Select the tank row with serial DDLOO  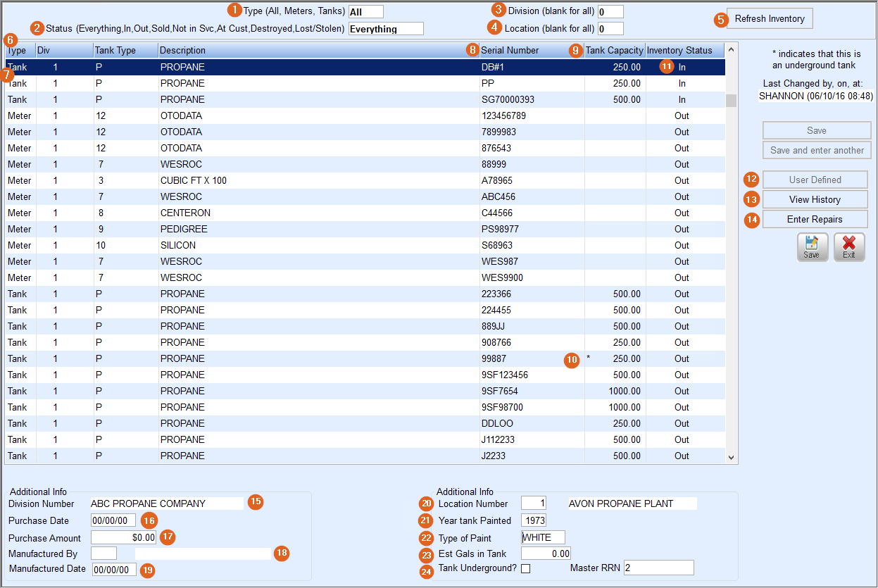click(365, 423)
